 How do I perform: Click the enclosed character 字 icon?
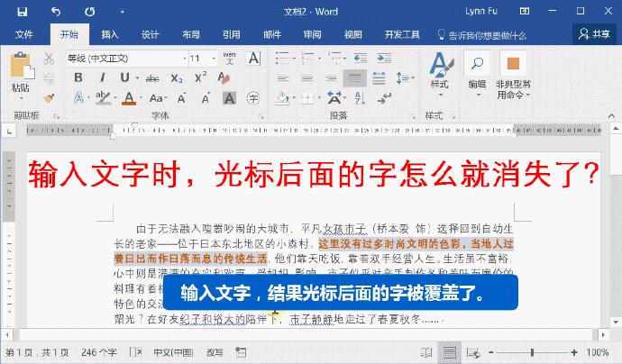click(253, 98)
